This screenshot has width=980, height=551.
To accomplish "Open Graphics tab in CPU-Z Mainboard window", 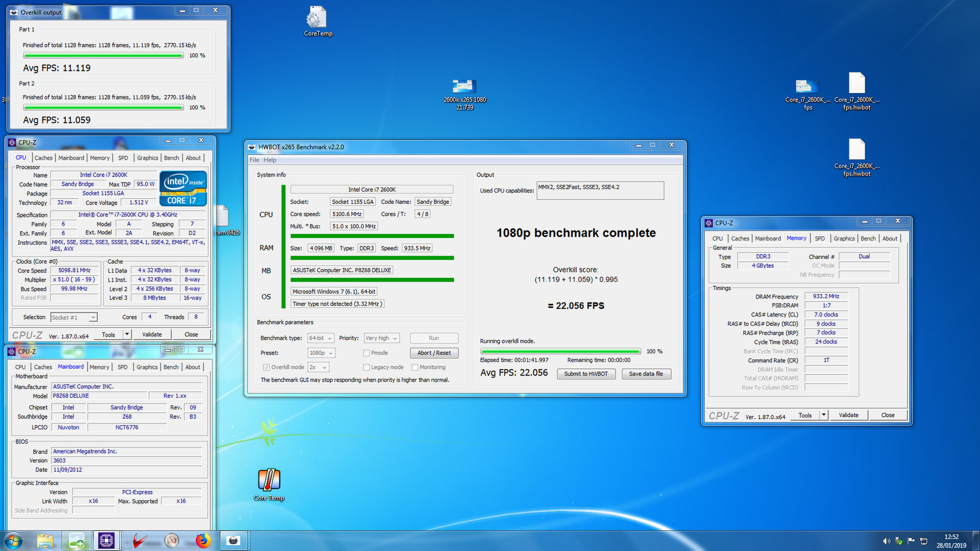I will point(147,367).
